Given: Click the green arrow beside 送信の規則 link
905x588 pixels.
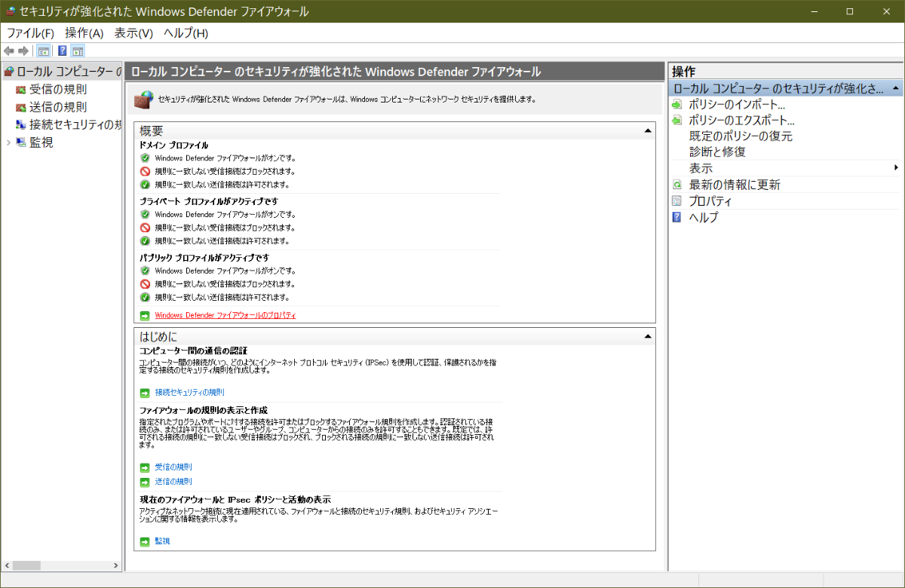Looking at the screenshot, I should 145,482.
